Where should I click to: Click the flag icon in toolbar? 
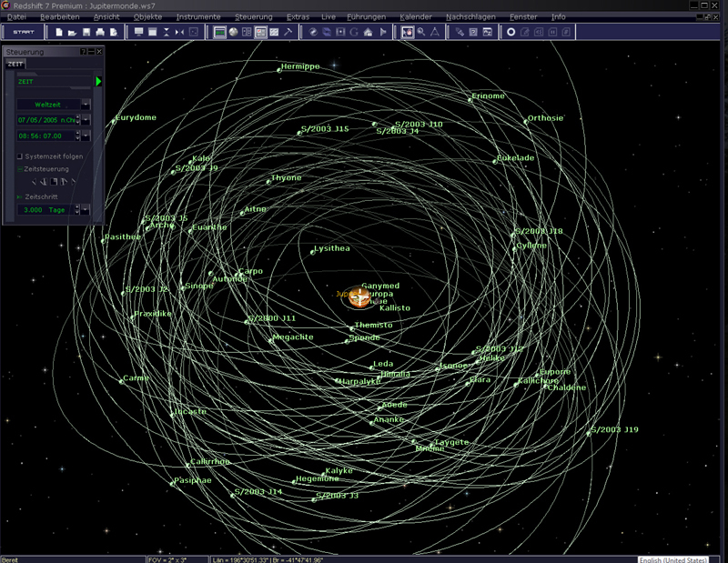(x=383, y=32)
